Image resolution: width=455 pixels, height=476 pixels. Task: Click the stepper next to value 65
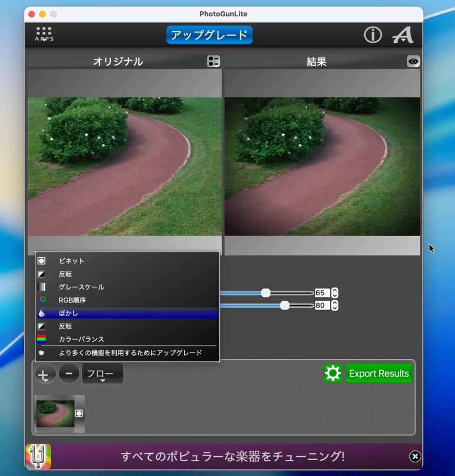click(335, 293)
